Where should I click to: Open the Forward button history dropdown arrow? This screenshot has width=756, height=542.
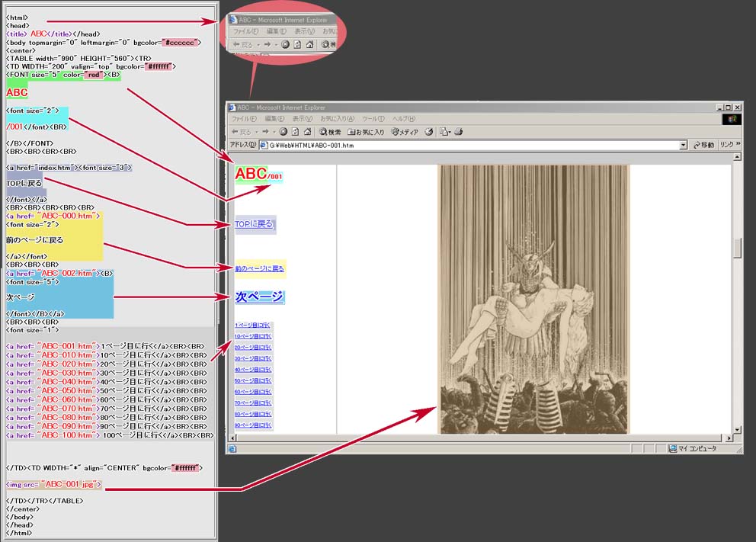(274, 132)
